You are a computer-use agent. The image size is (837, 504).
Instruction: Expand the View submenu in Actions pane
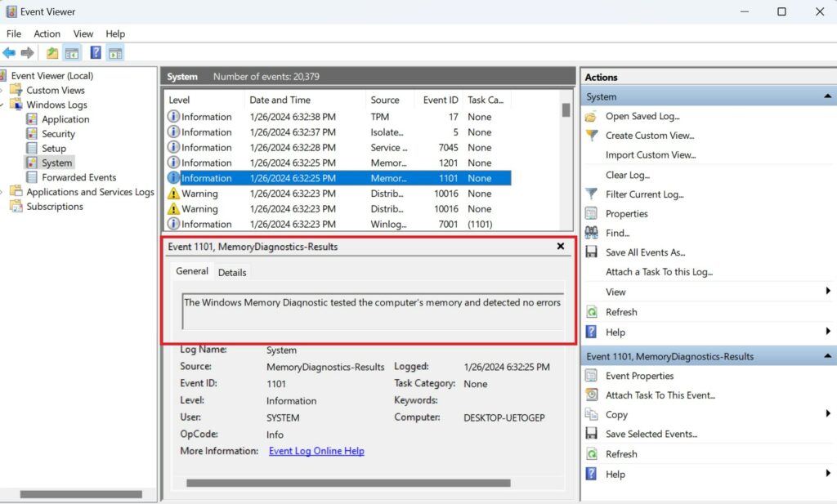[x=827, y=292]
